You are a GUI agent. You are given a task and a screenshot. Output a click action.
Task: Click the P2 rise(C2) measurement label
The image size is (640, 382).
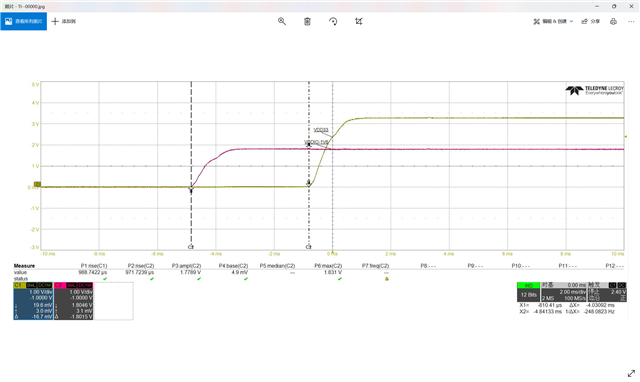[x=141, y=266]
